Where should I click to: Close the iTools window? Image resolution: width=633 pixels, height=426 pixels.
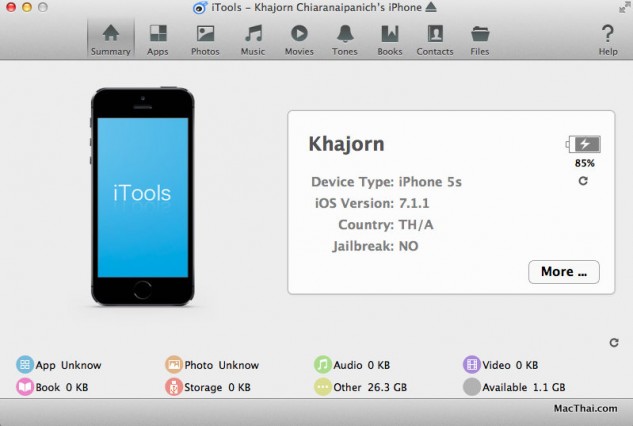coord(11,7)
